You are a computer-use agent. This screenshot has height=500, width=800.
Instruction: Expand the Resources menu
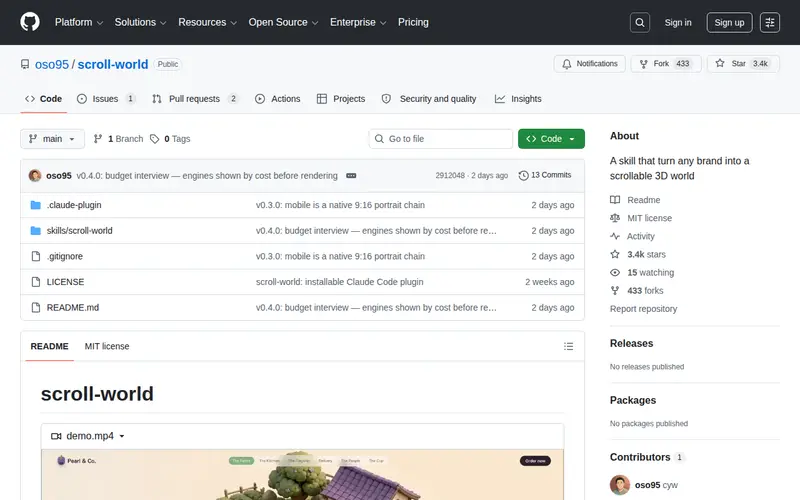pos(207,22)
